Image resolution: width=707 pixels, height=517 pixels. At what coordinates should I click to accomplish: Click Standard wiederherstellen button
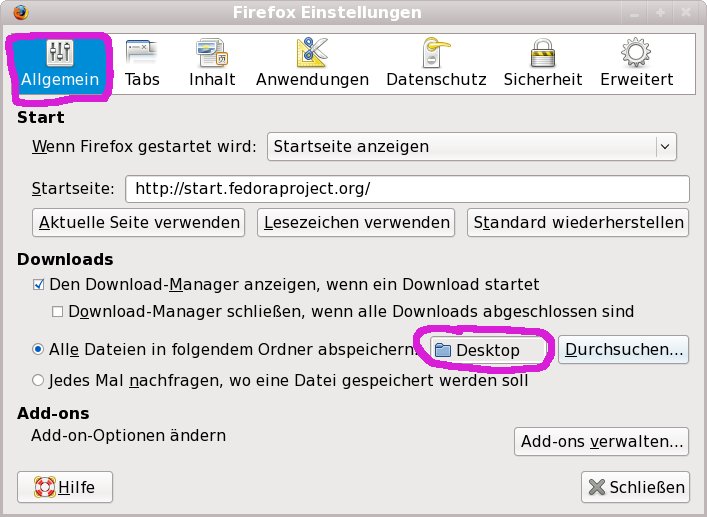pyautogui.click(x=578, y=222)
